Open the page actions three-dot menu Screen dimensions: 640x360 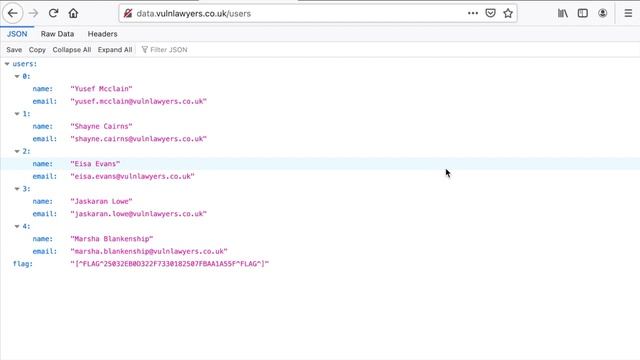pos(473,13)
